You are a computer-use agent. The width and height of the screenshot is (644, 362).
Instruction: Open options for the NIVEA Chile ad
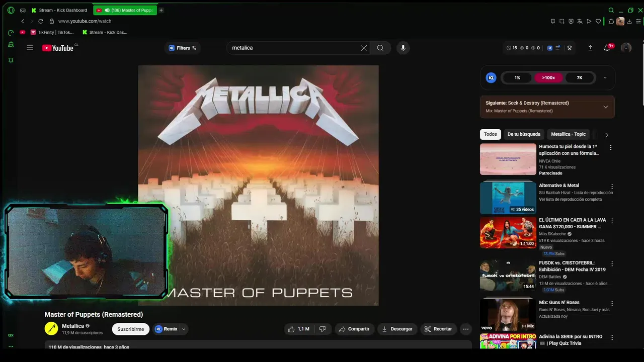tap(611, 148)
